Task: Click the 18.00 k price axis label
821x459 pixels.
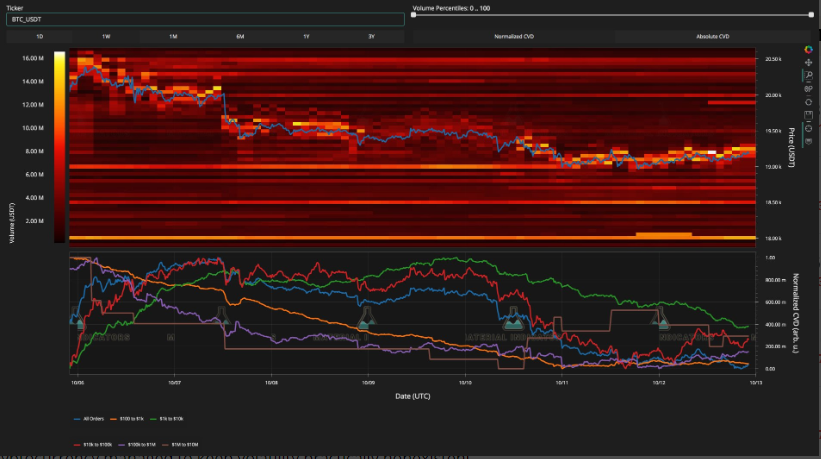Action: tap(773, 239)
